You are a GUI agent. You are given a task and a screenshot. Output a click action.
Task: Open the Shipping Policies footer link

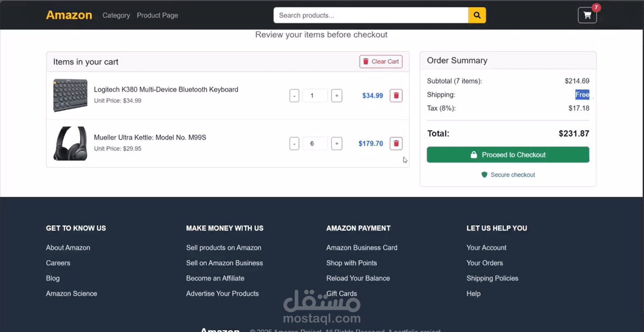[x=492, y=278]
